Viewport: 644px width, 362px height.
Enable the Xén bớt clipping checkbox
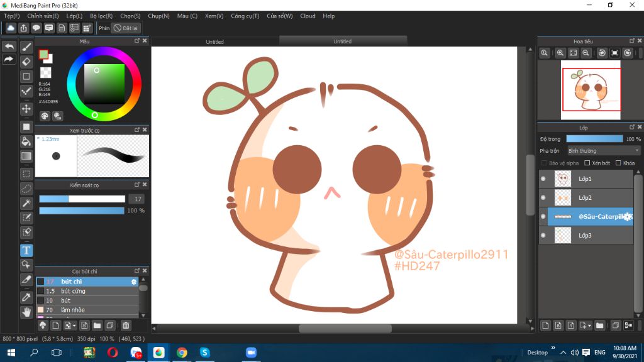click(x=587, y=163)
